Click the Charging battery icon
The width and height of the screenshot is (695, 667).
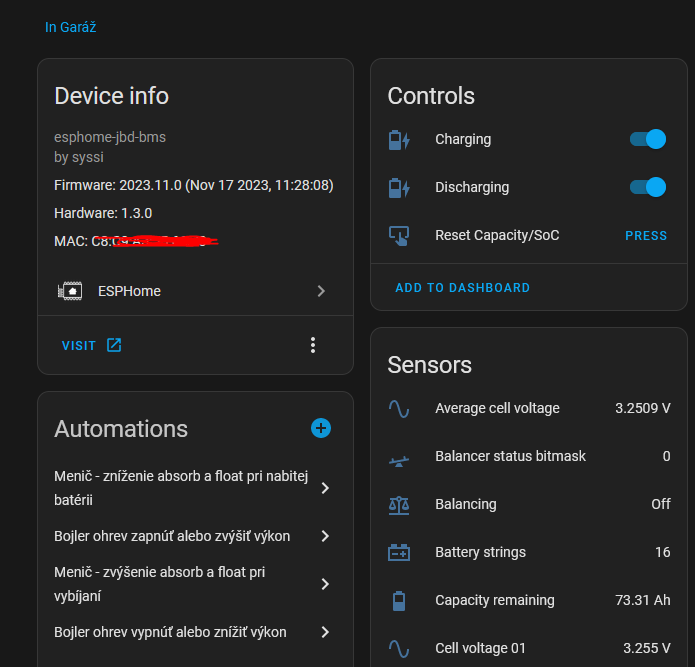[399, 140]
